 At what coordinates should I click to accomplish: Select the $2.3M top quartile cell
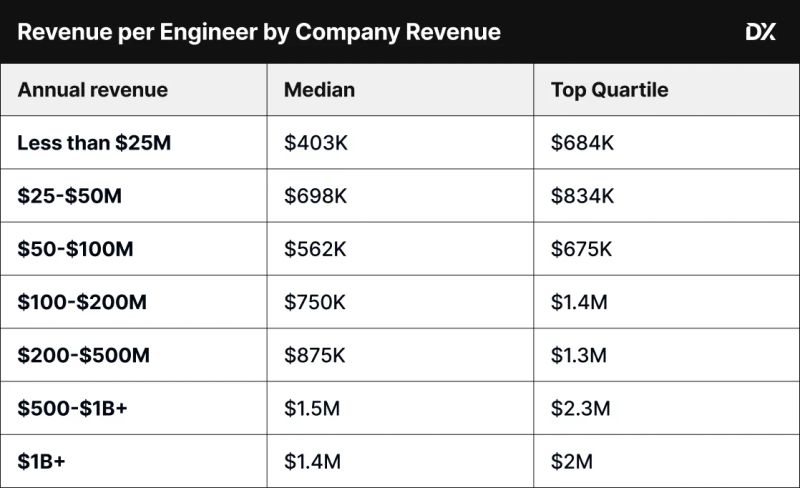point(580,408)
